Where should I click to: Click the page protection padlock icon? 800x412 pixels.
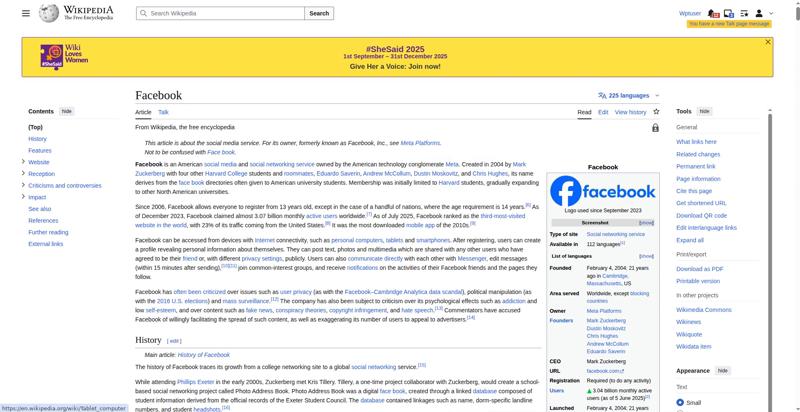(655, 128)
